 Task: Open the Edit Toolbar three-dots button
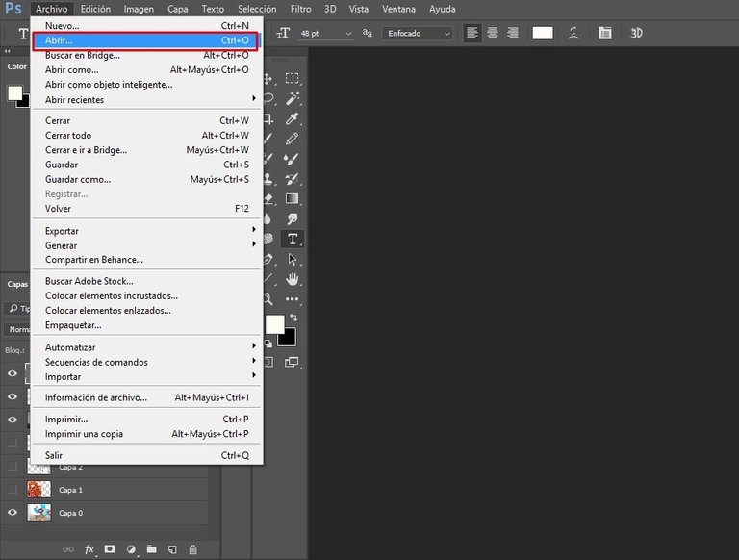pyautogui.click(x=292, y=299)
